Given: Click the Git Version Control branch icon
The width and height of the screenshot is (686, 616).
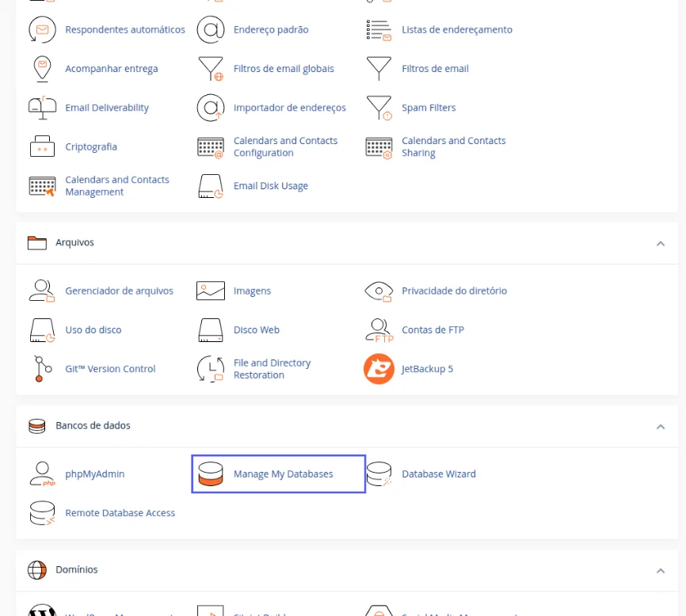Looking at the screenshot, I should (43, 369).
